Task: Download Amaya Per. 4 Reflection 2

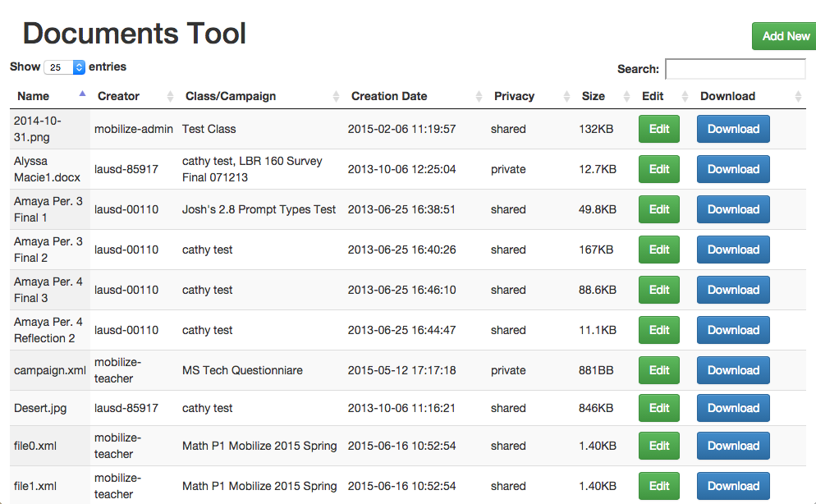Action: click(733, 330)
